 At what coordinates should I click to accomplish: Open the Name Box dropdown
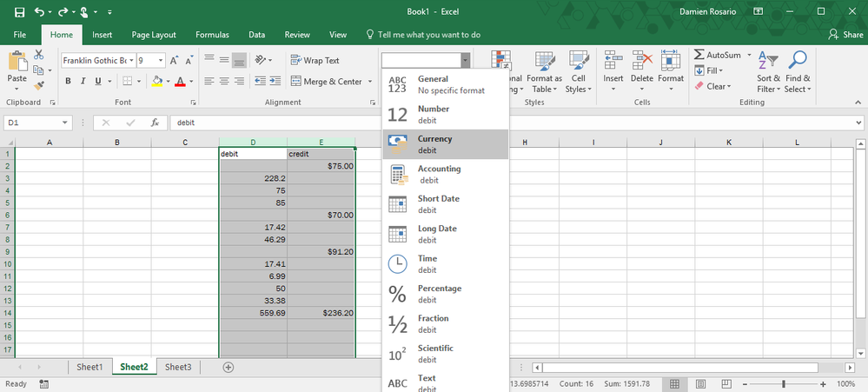[x=66, y=123]
